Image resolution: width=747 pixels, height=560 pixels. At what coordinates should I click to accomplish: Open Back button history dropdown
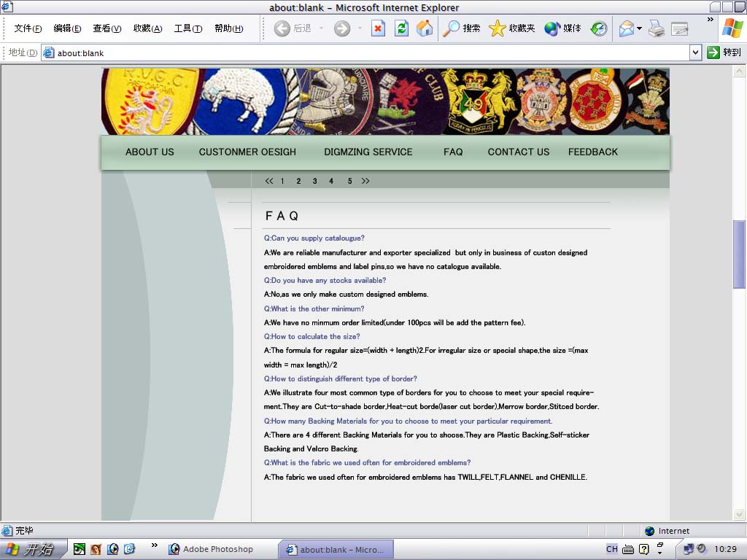click(x=321, y=28)
